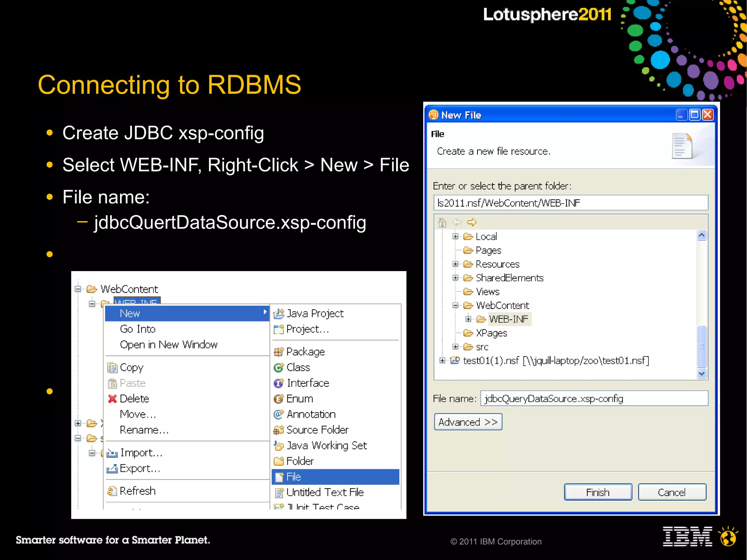Click the Annotation @ icon

pos(279,414)
